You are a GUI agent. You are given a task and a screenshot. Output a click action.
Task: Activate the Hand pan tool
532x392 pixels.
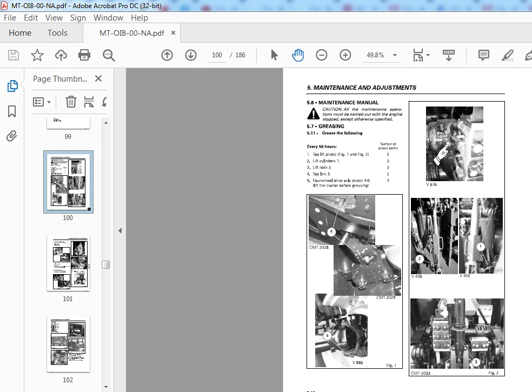297,55
